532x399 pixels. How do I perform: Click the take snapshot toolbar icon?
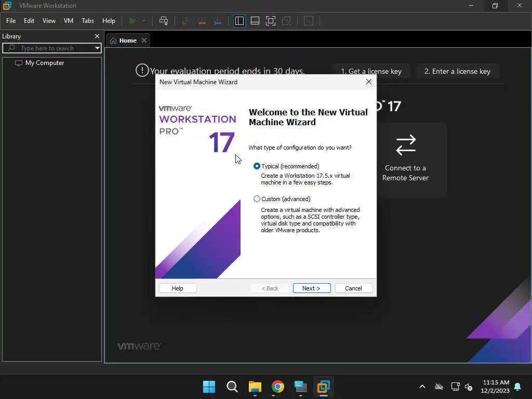coord(185,21)
